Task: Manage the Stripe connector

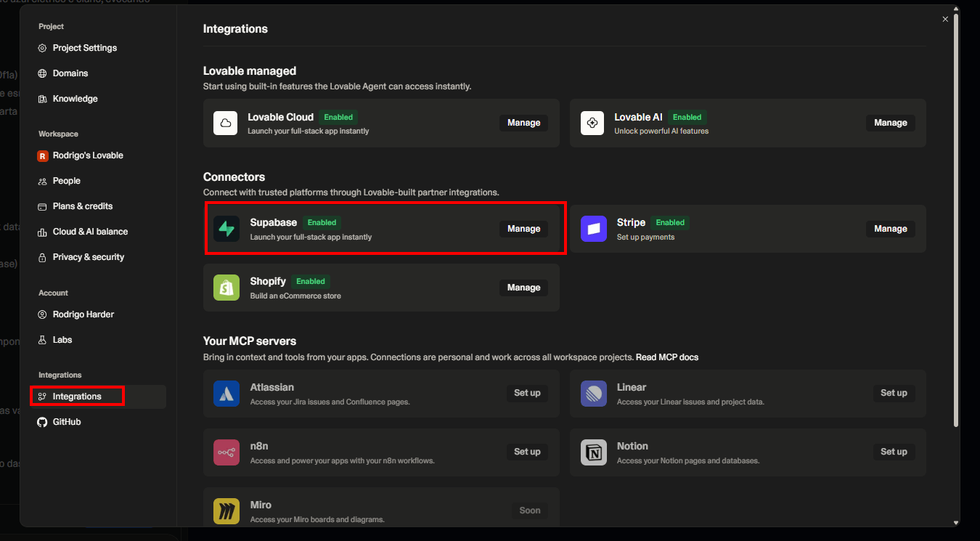Action: 890,229
